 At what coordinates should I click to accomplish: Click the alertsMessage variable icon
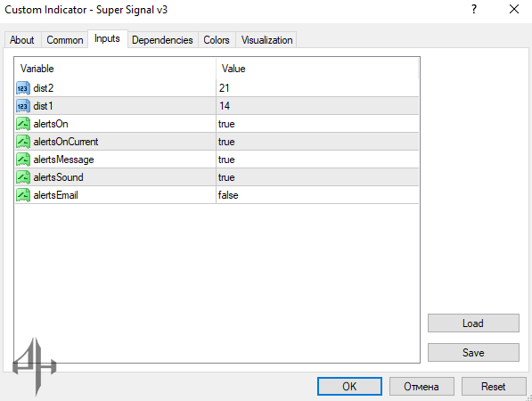pyautogui.click(x=23, y=160)
